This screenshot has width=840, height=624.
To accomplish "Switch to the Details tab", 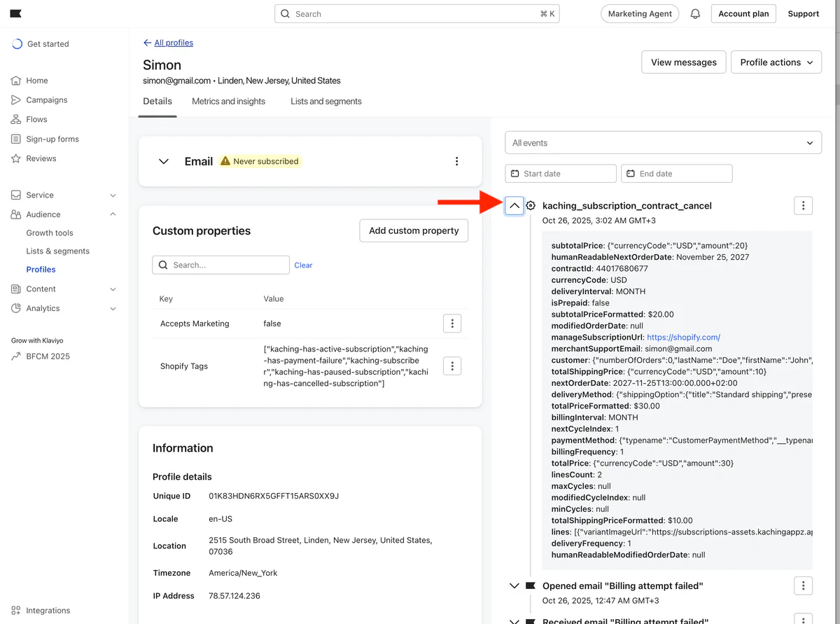I will [157, 102].
